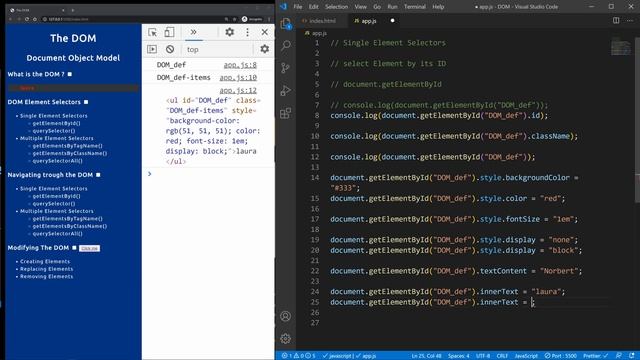Open the File menu

coord(298,7)
